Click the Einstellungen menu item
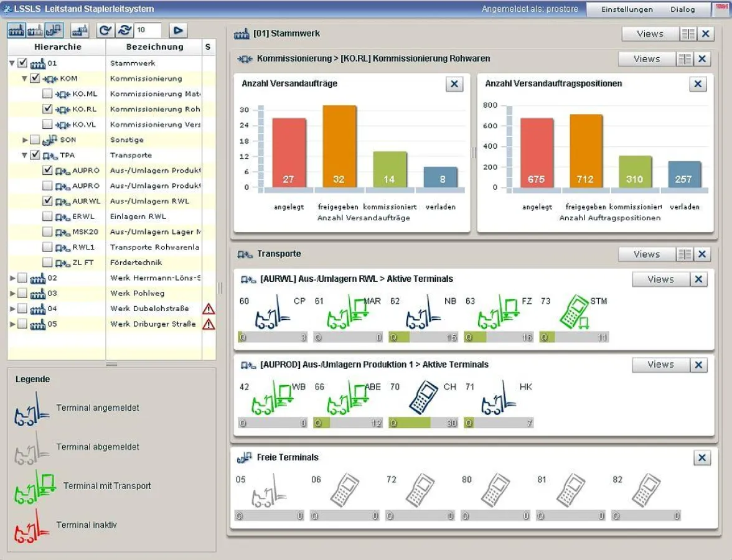Viewport: 732px width, 560px height. pyautogui.click(x=626, y=9)
